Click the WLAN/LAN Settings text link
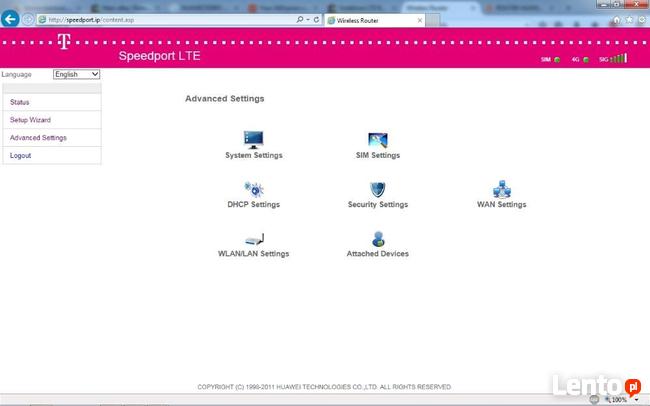The image size is (650, 406). 254,253
